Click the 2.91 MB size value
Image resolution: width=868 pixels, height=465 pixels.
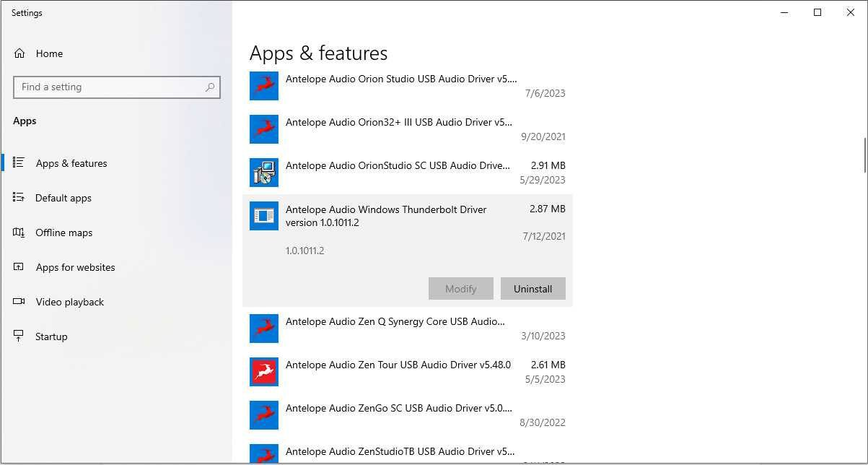[548, 165]
